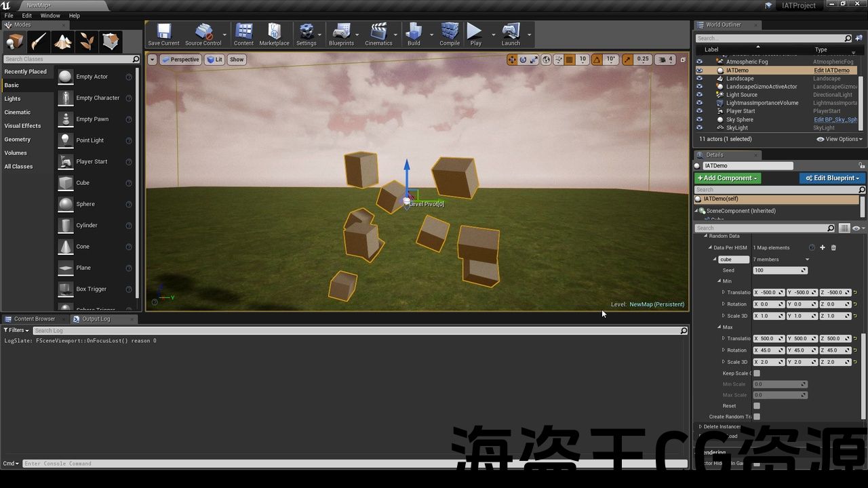This screenshot has height=488, width=868.
Task: Click the Add Component button
Action: [x=727, y=178]
